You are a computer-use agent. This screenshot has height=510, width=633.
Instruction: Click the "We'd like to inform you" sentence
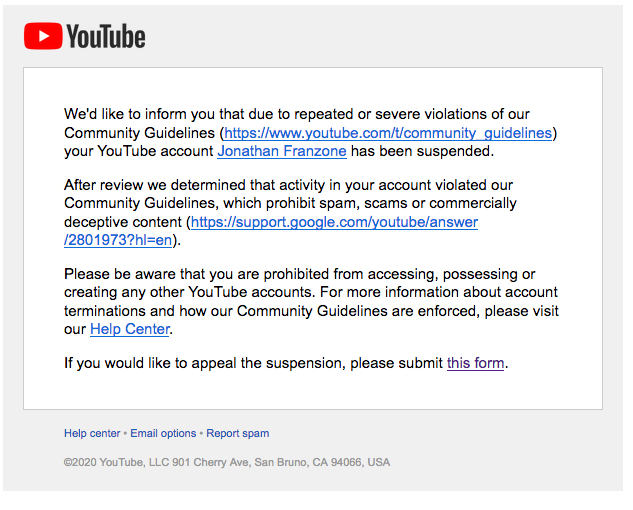[x=297, y=114]
